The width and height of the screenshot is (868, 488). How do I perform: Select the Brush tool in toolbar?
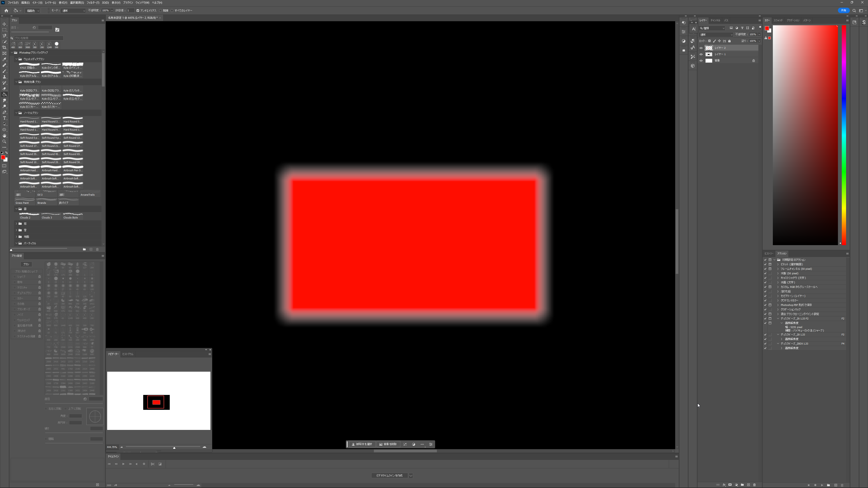tap(4, 71)
